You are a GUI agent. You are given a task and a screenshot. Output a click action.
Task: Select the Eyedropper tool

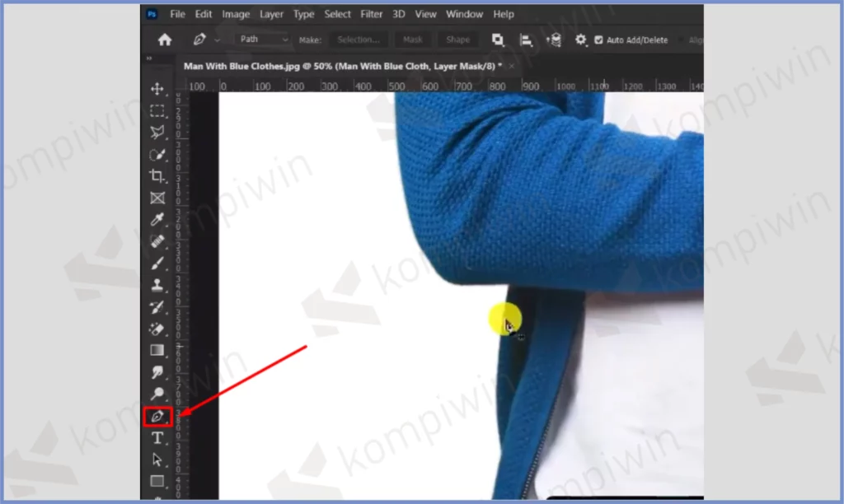coord(157,219)
